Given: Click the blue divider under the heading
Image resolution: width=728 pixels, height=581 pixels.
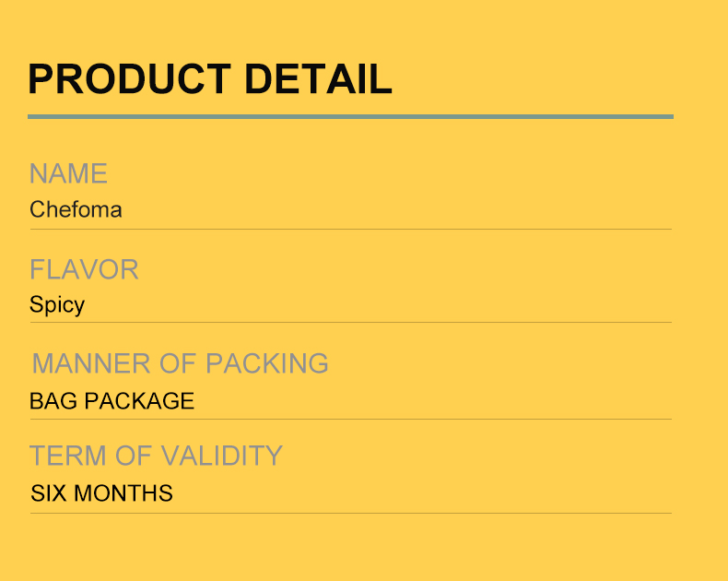Looking at the screenshot, I should [x=350, y=117].
